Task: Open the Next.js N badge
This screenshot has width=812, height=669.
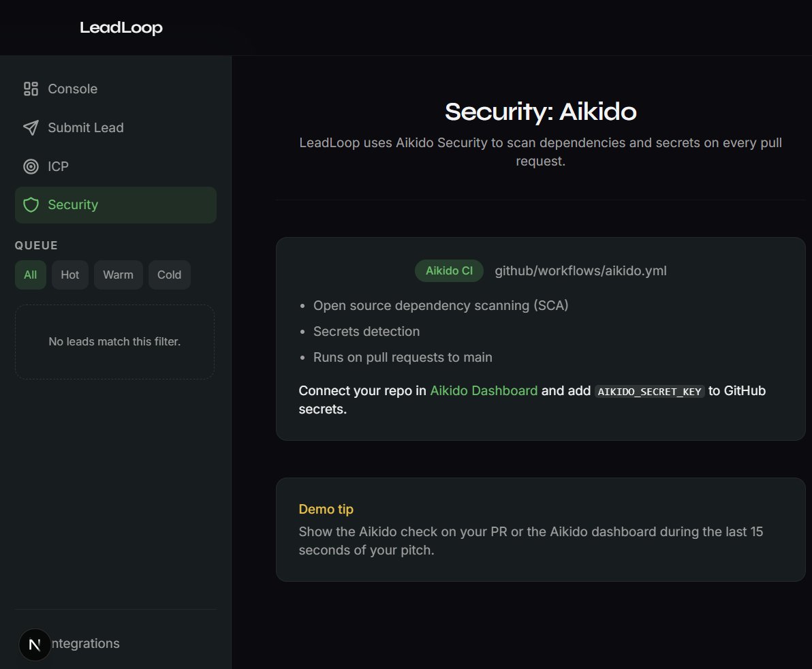Action: [x=35, y=644]
